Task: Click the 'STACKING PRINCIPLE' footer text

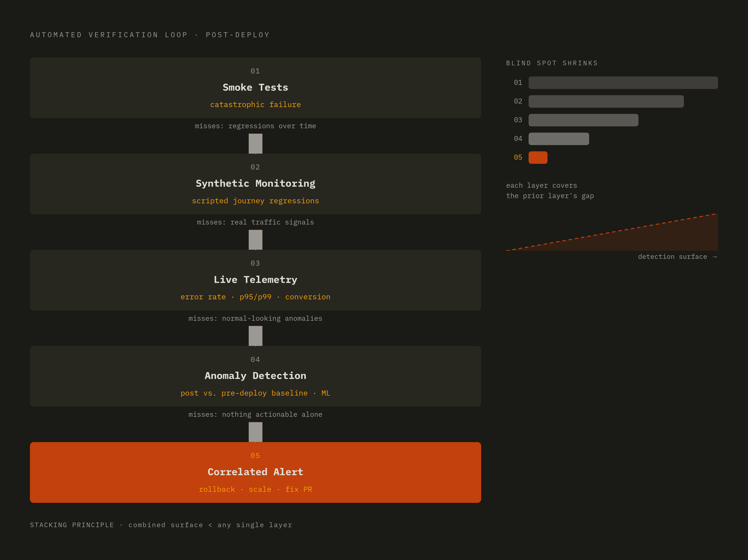Action: [x=72, y=525]
